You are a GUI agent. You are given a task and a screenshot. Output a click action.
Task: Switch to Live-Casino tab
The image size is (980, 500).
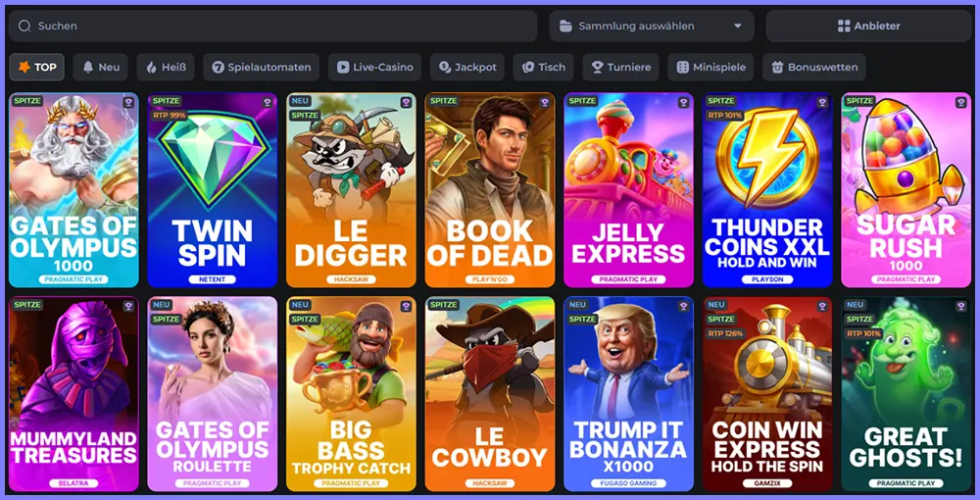(x=375, y=67)
